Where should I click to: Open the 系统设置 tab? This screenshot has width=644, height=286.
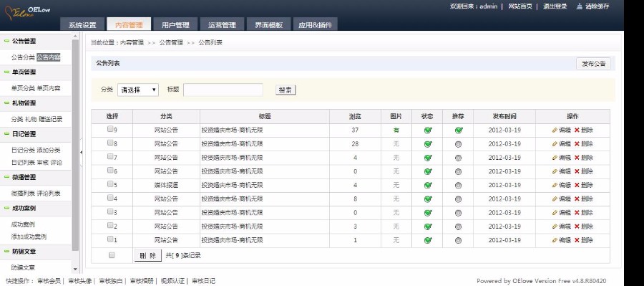tap(82, 24)
